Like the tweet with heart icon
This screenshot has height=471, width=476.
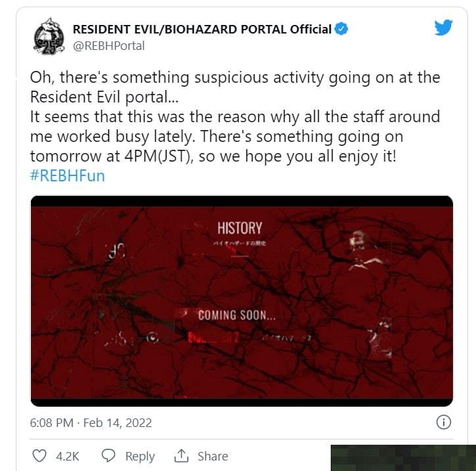[x=39, y=455]
